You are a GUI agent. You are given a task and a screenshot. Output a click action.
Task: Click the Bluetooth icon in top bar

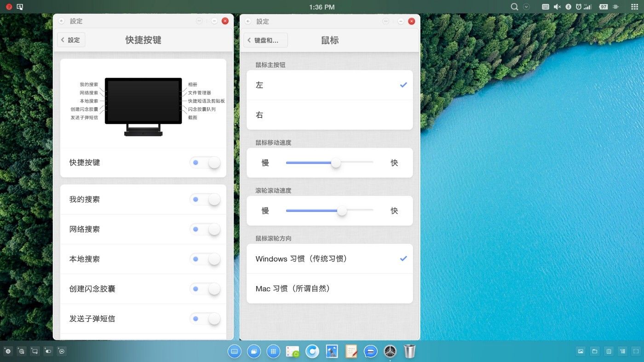coord(568,7)
